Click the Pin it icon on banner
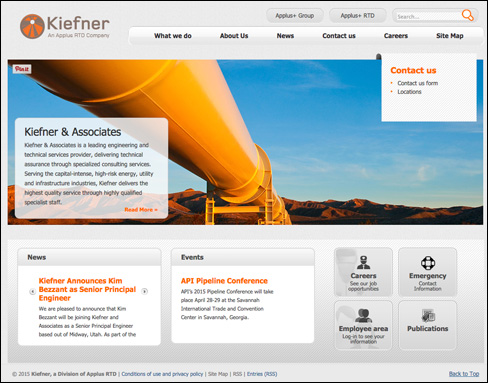The height and width of the screenshot is (383, 488). click(22, 69)
